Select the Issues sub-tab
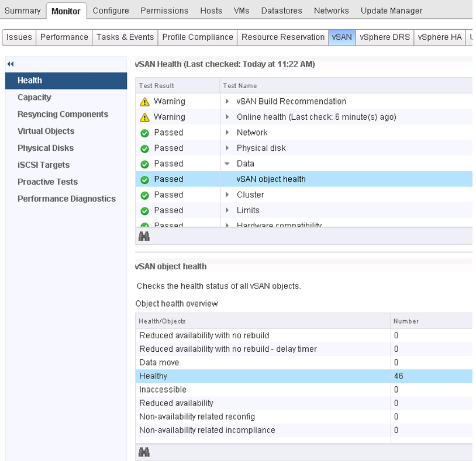Image resolution: width=476 pixels, height=461 pixels. [x=19, y=37]
